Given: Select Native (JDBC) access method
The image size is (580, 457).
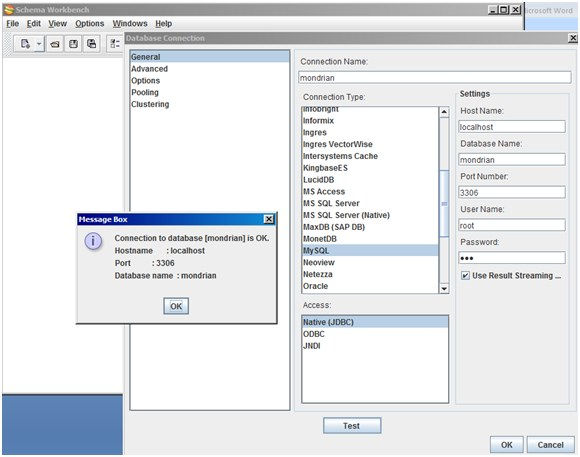Looking at the screenshot, I should (x=375, y=322).
